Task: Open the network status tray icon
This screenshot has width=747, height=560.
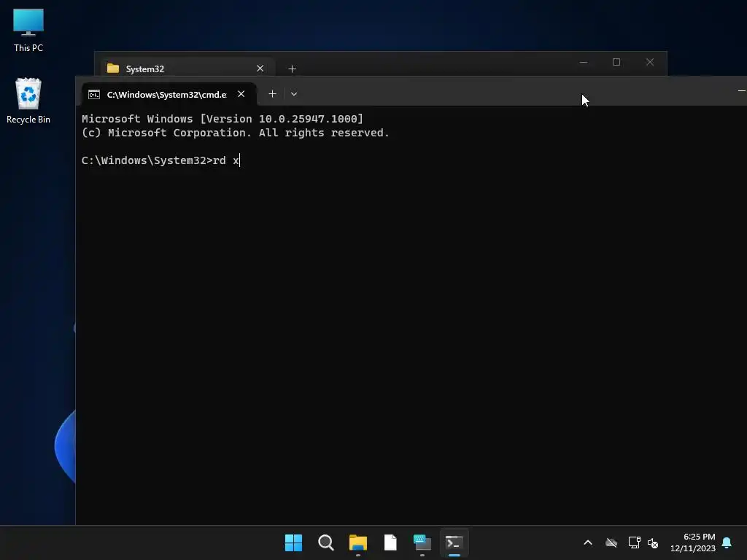Action: 634,542
